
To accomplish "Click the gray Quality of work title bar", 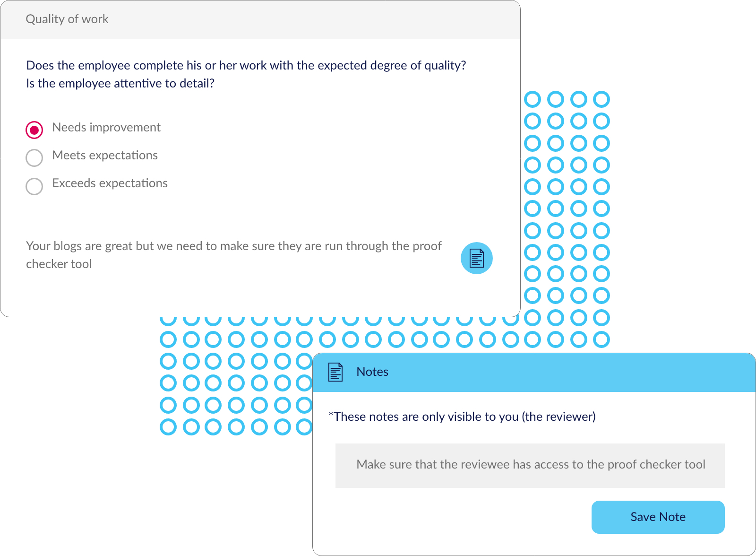I will point(260,19).
